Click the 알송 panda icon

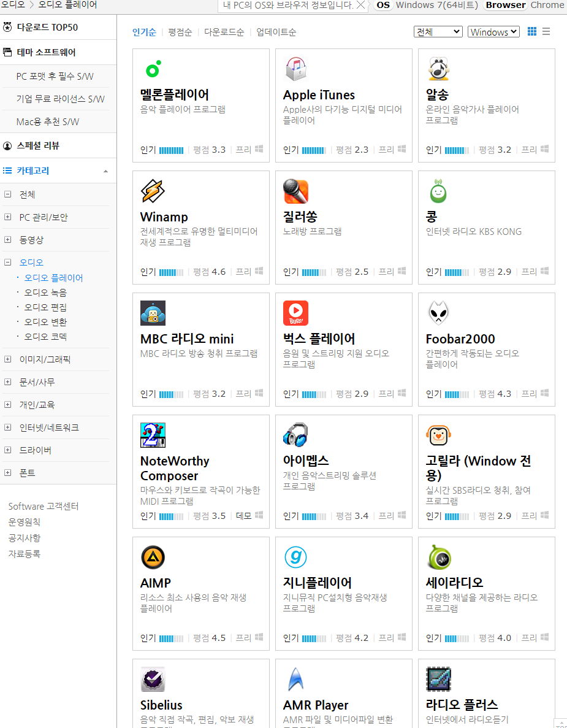[438, 69]
